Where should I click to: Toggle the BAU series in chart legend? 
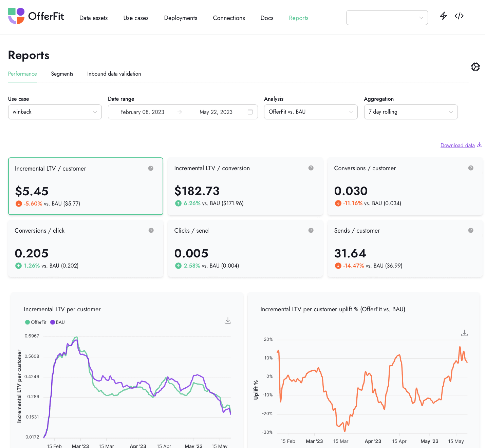coord(58,322)
